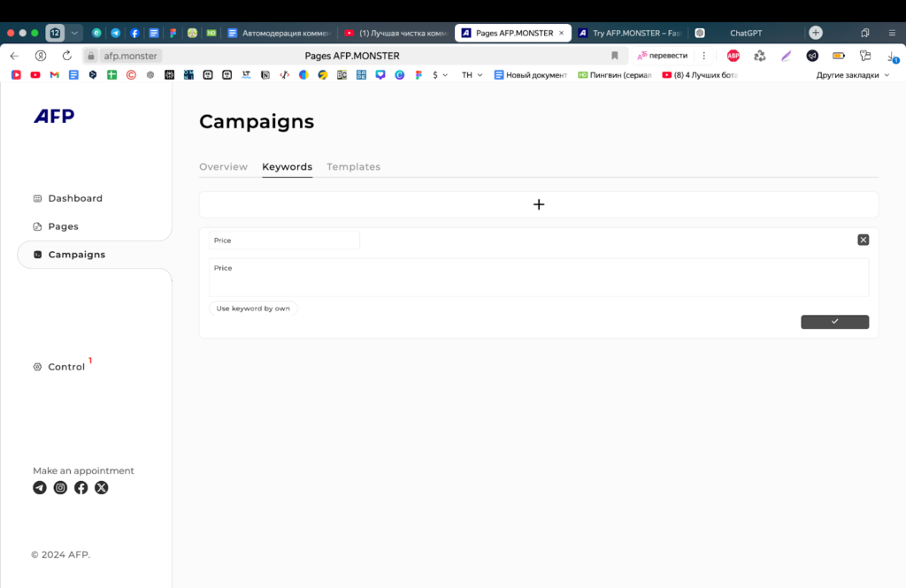Switch to the Overview tab
Viewport: 906px width, 588px height.
pyautogui.click(x=223, y=167)
